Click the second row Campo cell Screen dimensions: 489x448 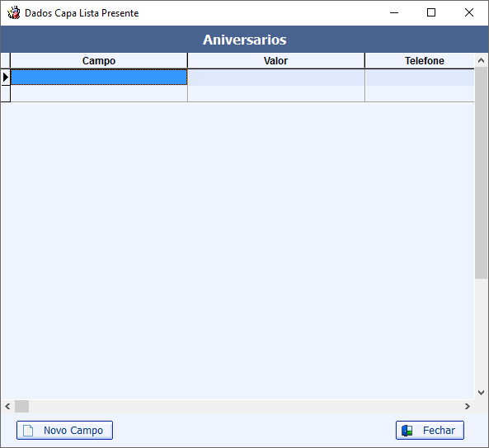click(99, 93)
